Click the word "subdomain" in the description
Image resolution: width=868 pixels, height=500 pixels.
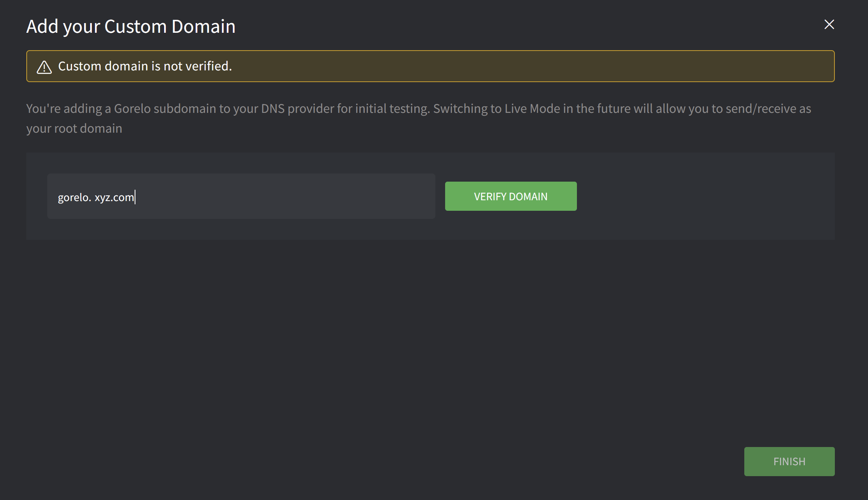(185, 109)
